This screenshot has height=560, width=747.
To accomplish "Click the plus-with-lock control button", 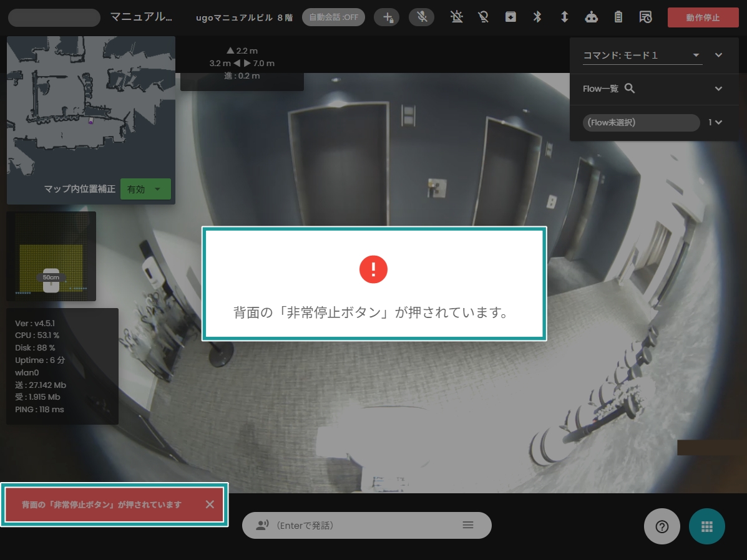I will point(387,17).
